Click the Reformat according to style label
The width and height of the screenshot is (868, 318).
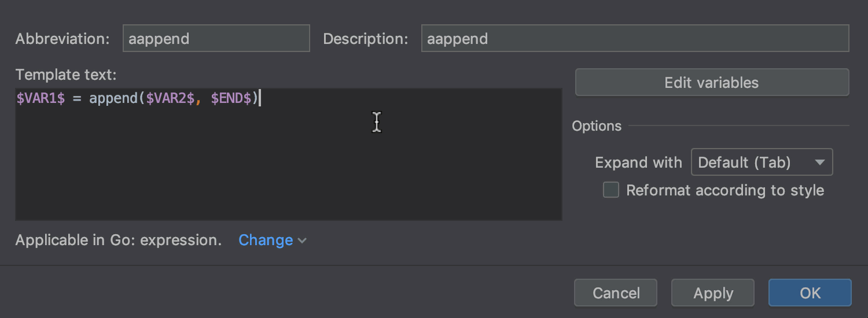[x=725, y=191]
